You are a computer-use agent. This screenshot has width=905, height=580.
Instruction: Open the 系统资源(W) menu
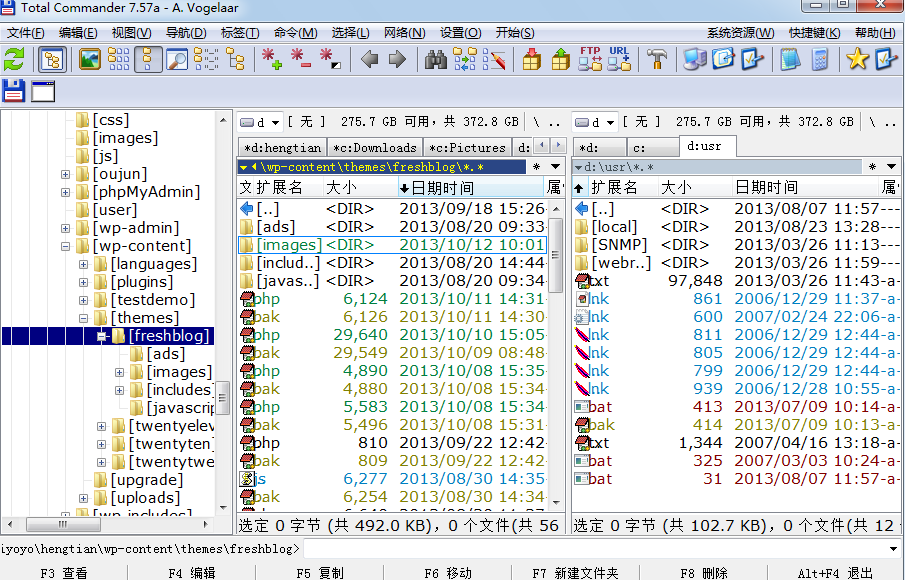pos(741,33)
